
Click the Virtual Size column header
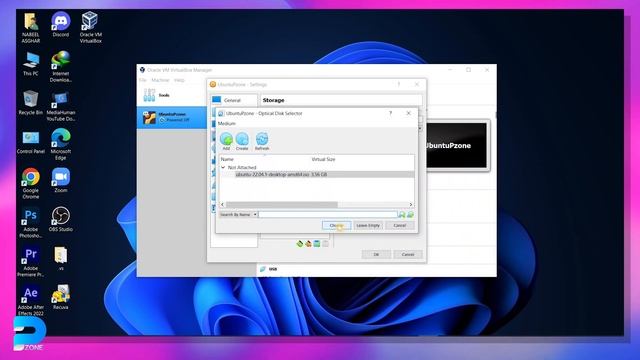(323, 159)
